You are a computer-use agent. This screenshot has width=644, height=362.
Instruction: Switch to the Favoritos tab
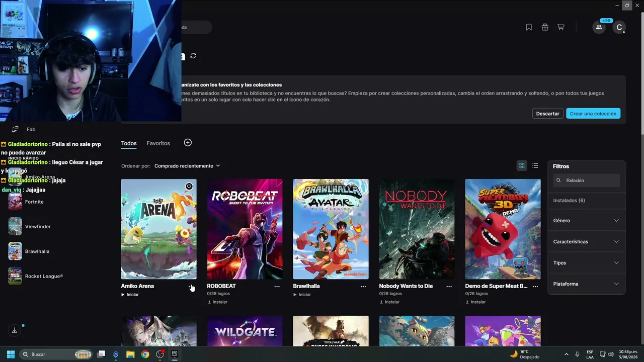coord(158,143)
